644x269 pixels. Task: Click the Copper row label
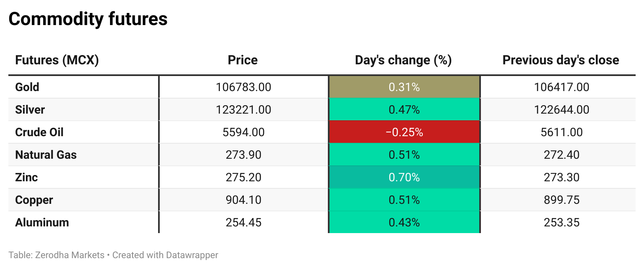pyautogui.click(x=34, y=200)
